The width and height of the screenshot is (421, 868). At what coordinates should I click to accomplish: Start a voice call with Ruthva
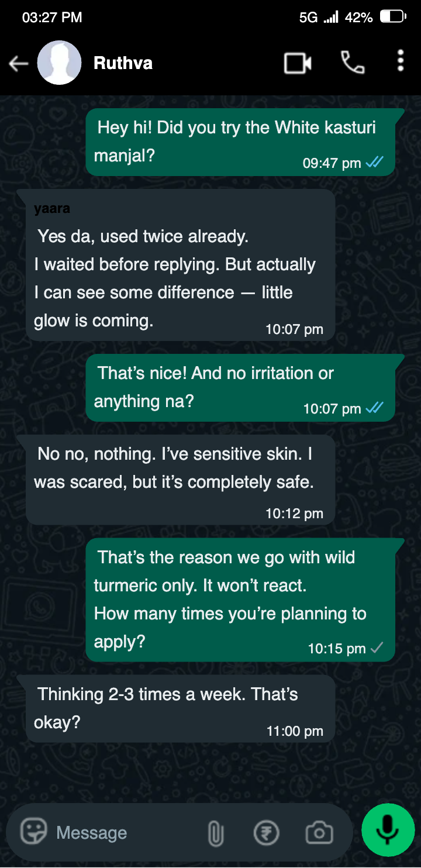point(353,63)
